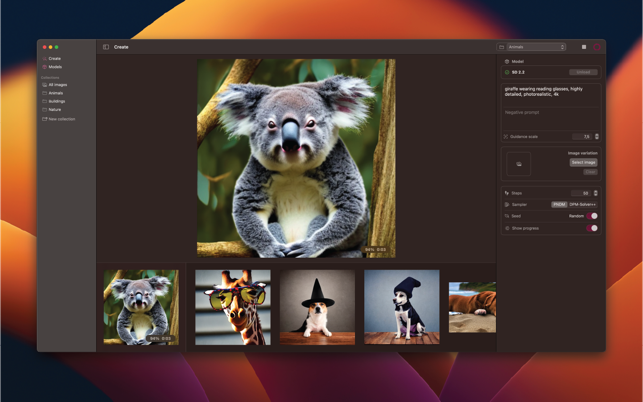Select the dog lying on beach thumbnail

coord(472,307)
